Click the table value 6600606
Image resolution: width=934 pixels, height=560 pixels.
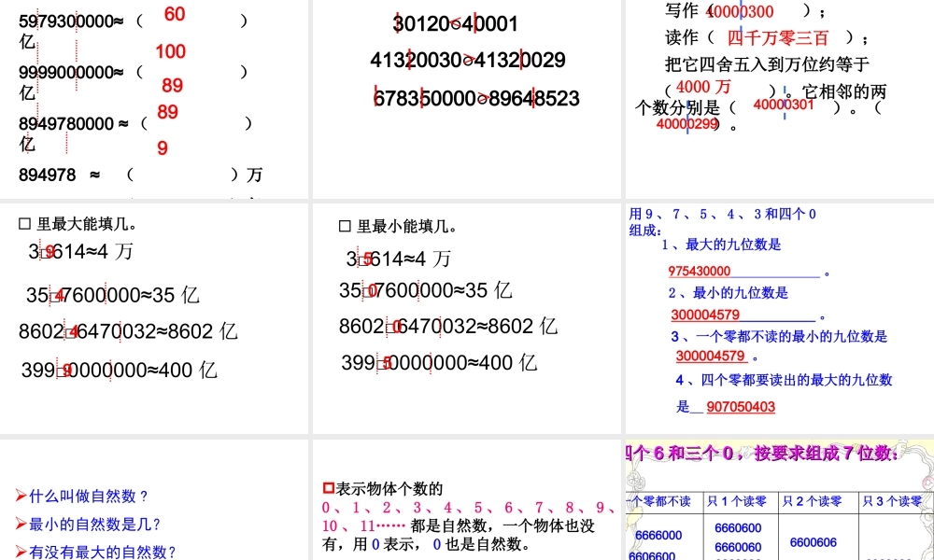tap(814, 542)
